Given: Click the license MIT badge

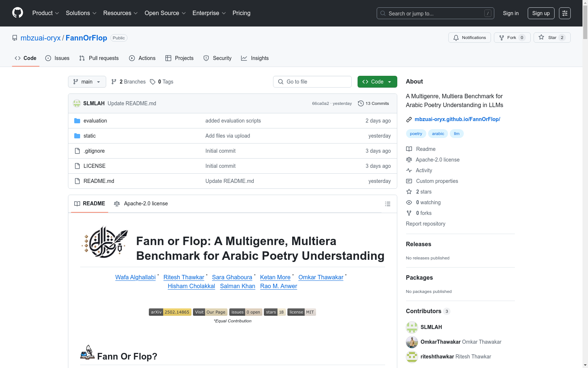Looking at the screenshot, I should point(302,312).
